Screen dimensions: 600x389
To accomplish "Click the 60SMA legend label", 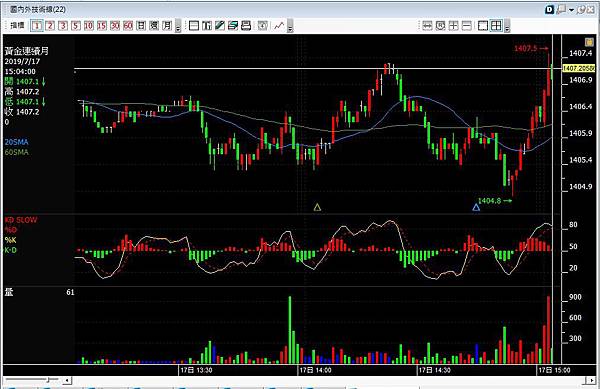I will 16,152.
